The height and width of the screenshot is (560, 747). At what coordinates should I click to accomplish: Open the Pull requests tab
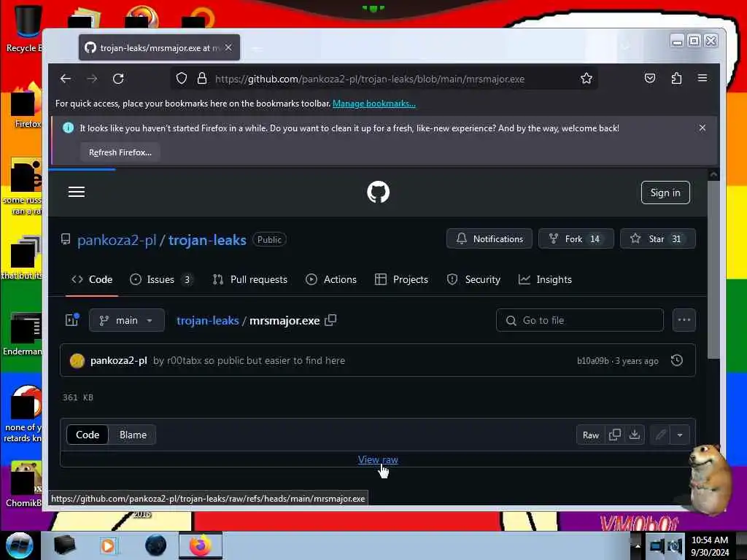pyautogui.click(x=250, y=279)
